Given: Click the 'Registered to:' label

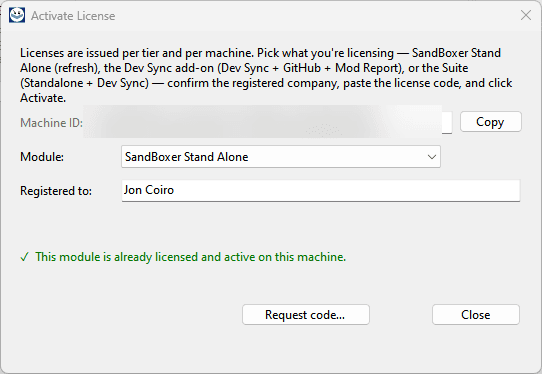Looking at the screenshot, I should [x=56, y=191].
